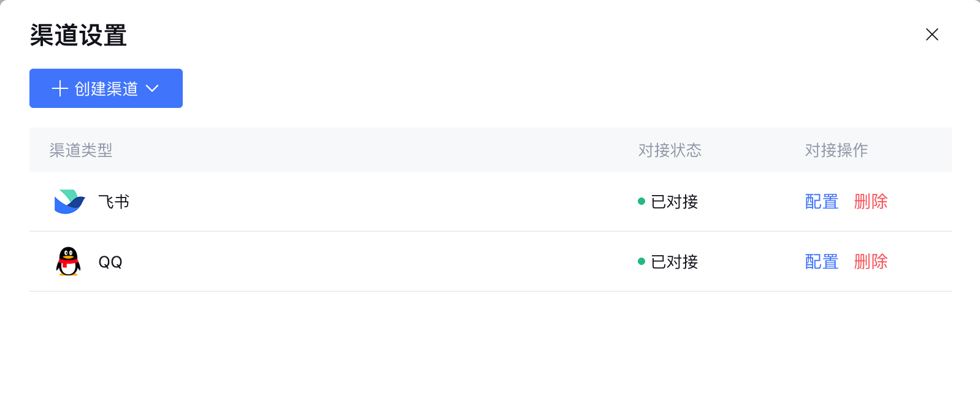
Task: Click the 渠道设置 dialog title
Action: (78, 36)
